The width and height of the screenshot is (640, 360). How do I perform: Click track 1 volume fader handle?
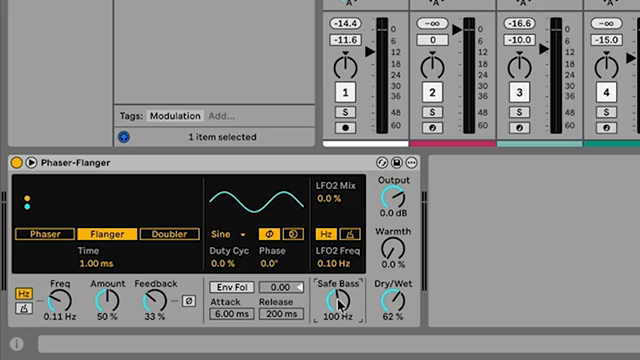370,52
